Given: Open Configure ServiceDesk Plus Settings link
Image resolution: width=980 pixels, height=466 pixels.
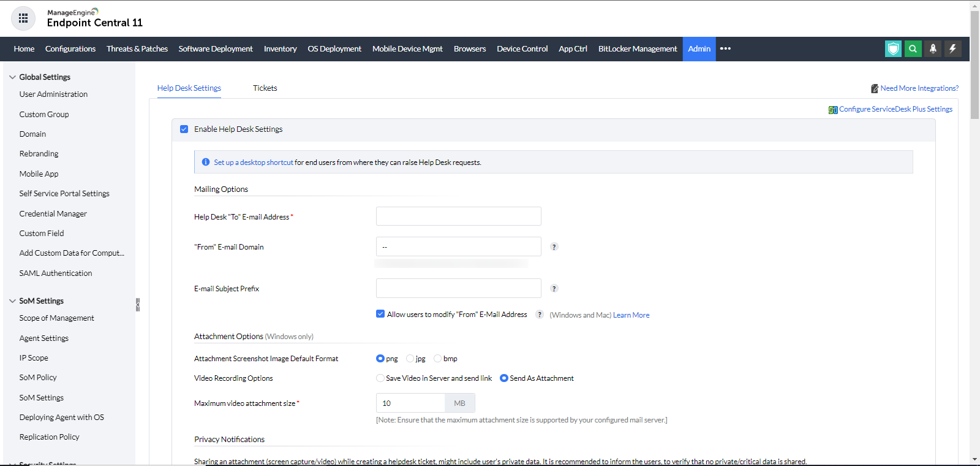Looking at the screenshot, I should click(x=895, y=109).
